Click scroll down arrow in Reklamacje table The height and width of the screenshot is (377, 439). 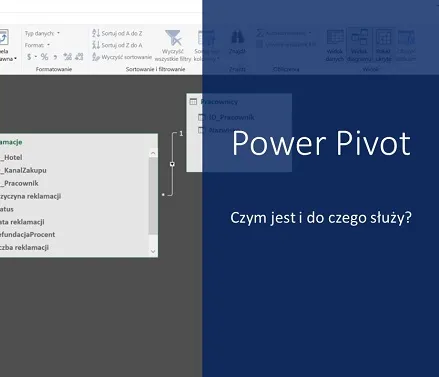[x=153, y=252]
